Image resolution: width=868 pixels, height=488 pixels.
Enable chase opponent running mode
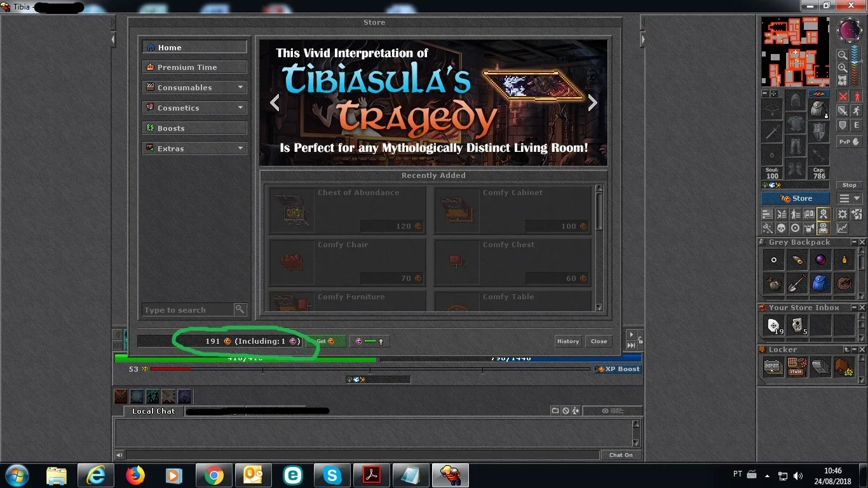coord(857,111)
